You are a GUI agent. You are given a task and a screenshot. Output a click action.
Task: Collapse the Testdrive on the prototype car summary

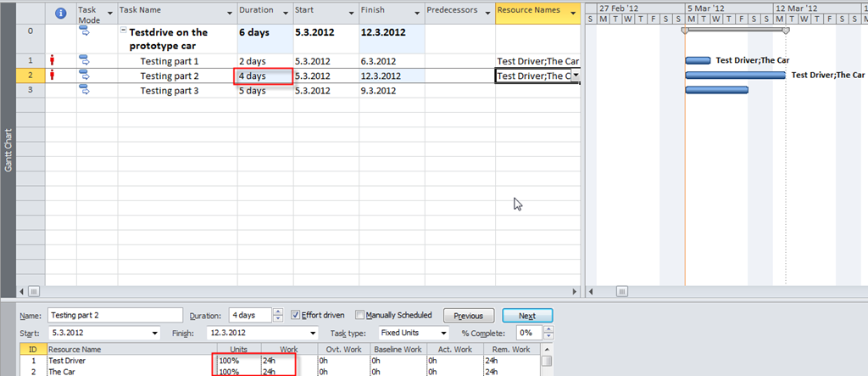point(124,31)
